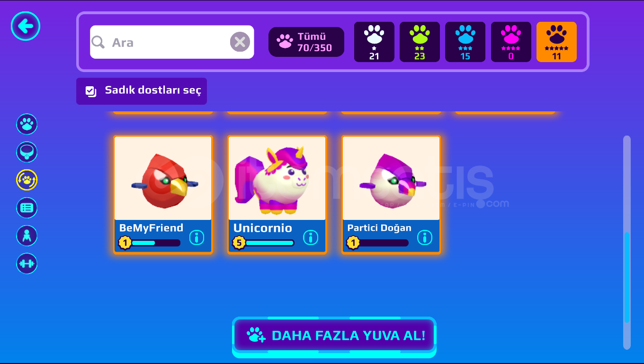644x364 pixels.
Task: Filter by four-star pink paw (0)
Action: pyautogui.click(x=511, y=42)
